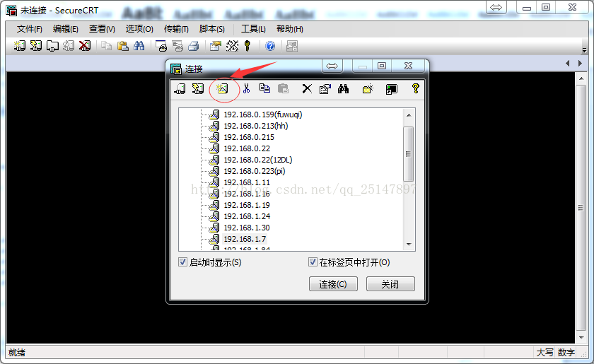Click the toolbar overflow arrow at right of main toolbar
Image resolution: width=594 pixels, height=364 pixels.
tap(585, 49)
